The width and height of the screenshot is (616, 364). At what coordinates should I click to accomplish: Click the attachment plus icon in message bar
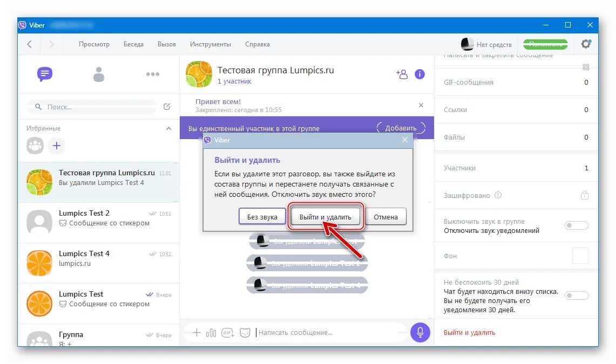(x=197, y=333)
